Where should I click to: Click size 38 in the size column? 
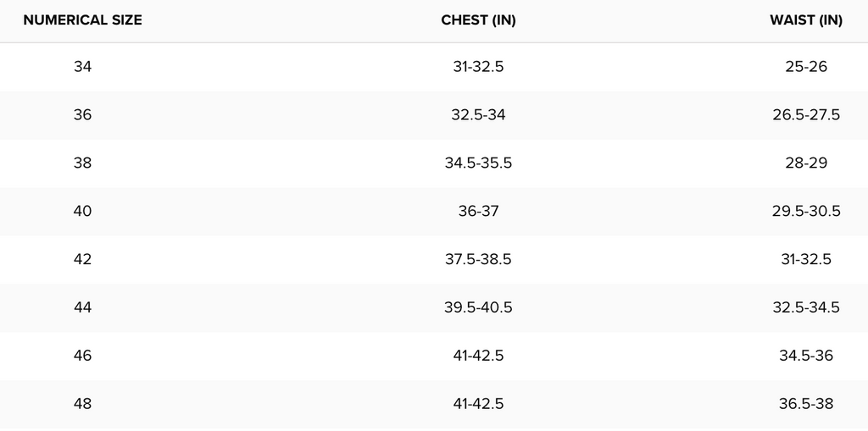tap(82, 163)
